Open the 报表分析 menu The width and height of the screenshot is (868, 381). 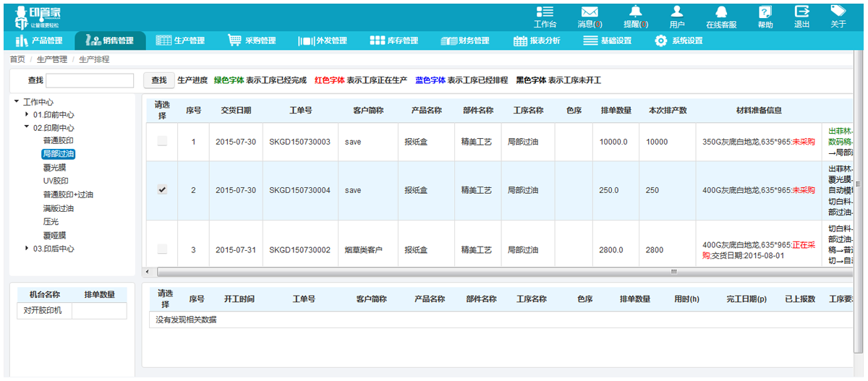pos(537,40)
